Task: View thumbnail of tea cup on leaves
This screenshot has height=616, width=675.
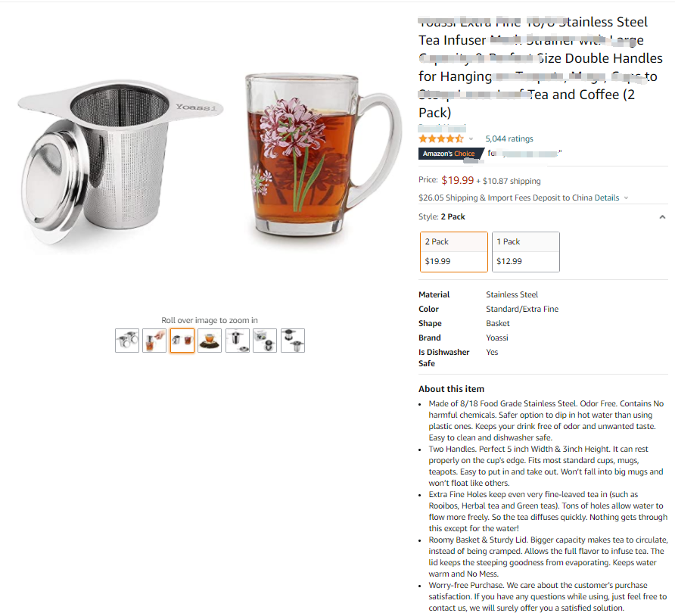Action: click(210, 341)
